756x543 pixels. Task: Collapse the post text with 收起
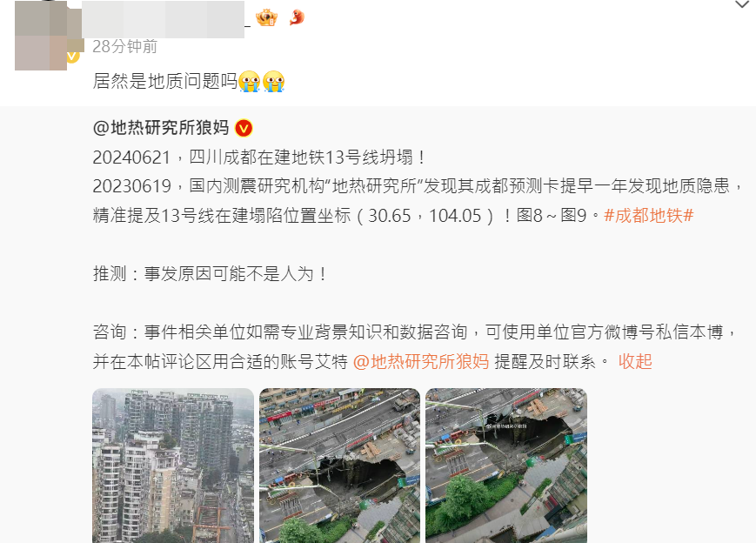[635, 361]
